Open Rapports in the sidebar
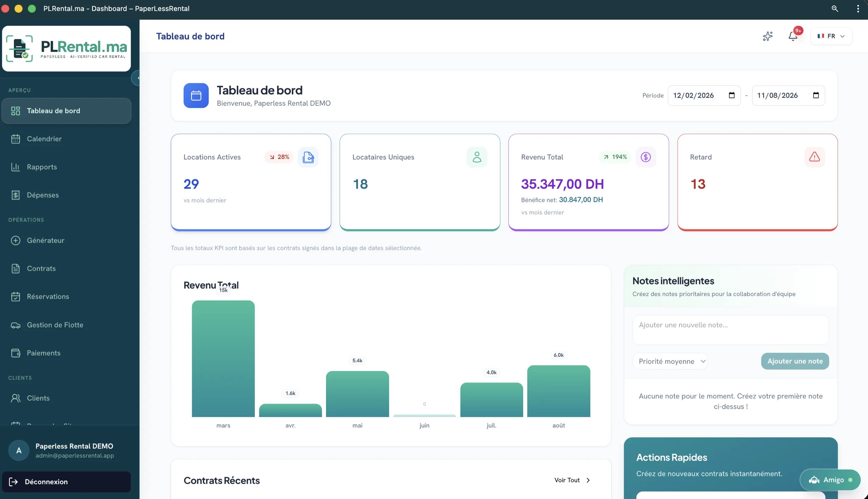Viewport: 868px width, 499px height. coord(67,167)
